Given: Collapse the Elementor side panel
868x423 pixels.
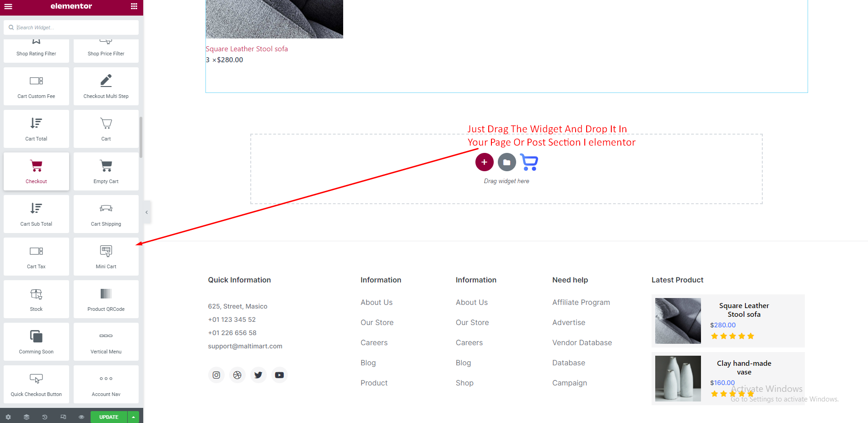Looking at the screenshot, I should [146, 212].
